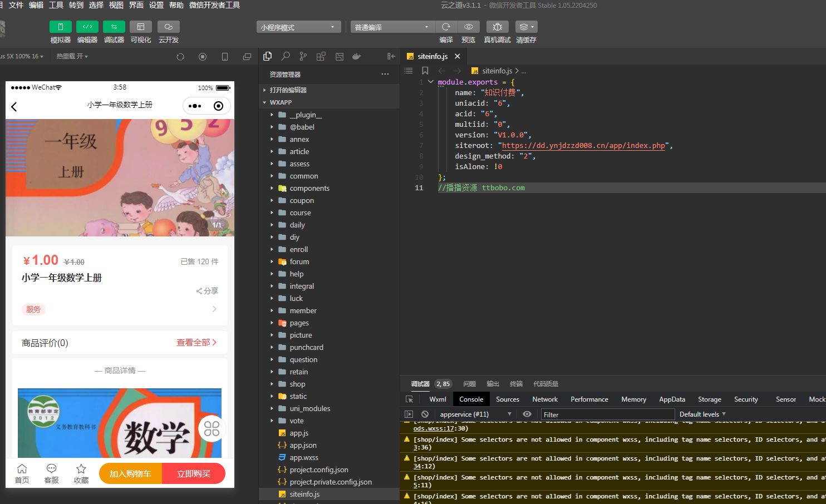The height and width of the screenshot is (504, 826).
Task: Toggle the console sidebar icon
Action: [x=409, y=414]
